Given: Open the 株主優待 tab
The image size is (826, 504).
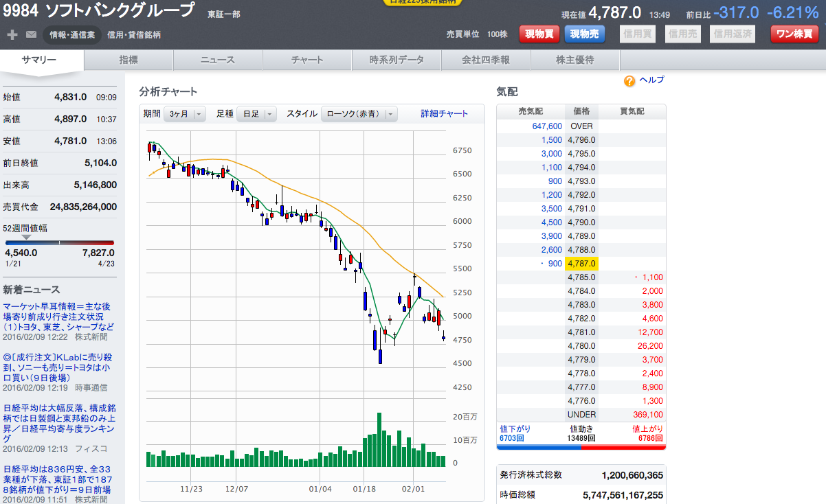Looking at the screenshot, I should [575, 60].
